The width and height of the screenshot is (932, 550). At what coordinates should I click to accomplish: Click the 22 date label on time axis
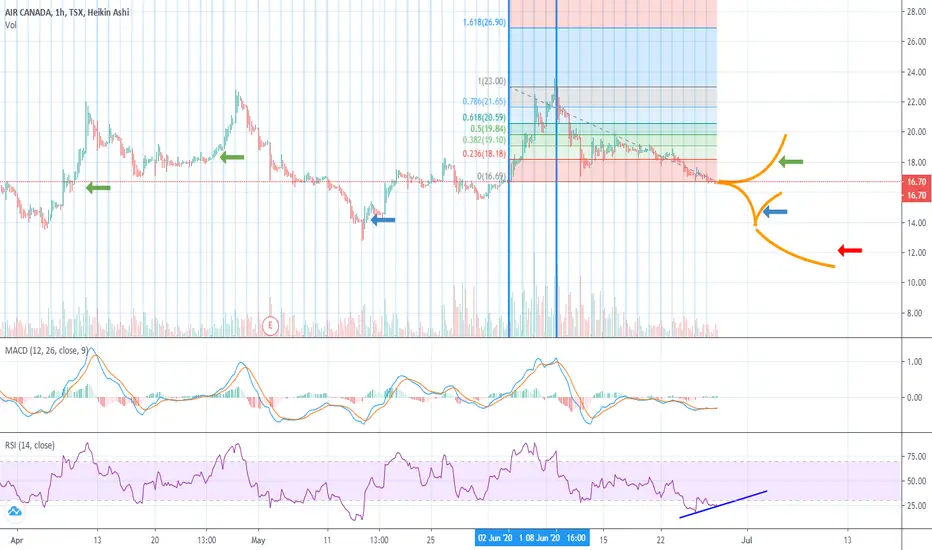pos(661,540)
